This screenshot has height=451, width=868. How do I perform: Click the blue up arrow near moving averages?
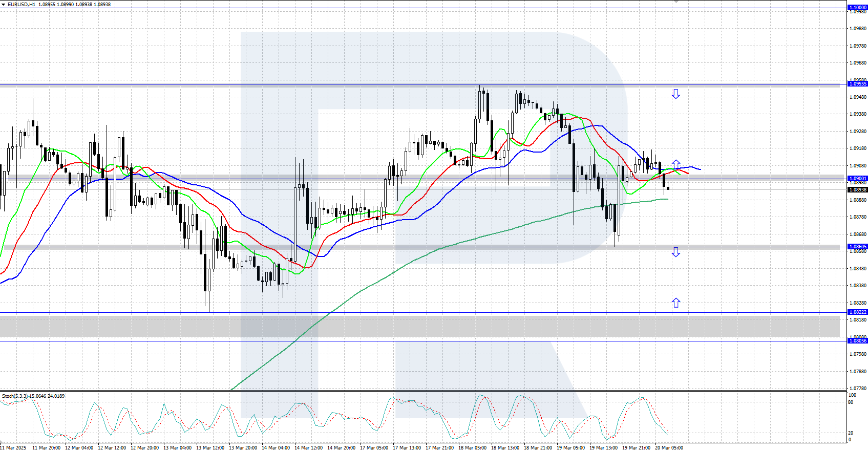tap(676, 164)
